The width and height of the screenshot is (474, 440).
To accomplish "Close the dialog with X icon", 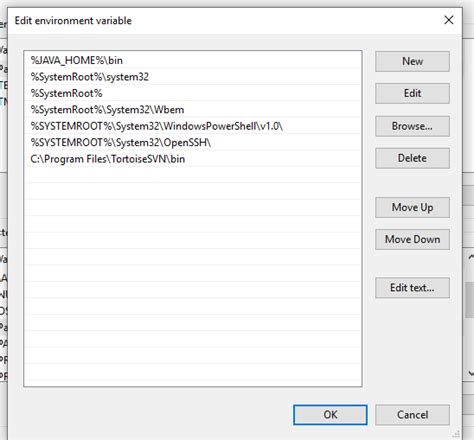I will click(x=449, y=20).
